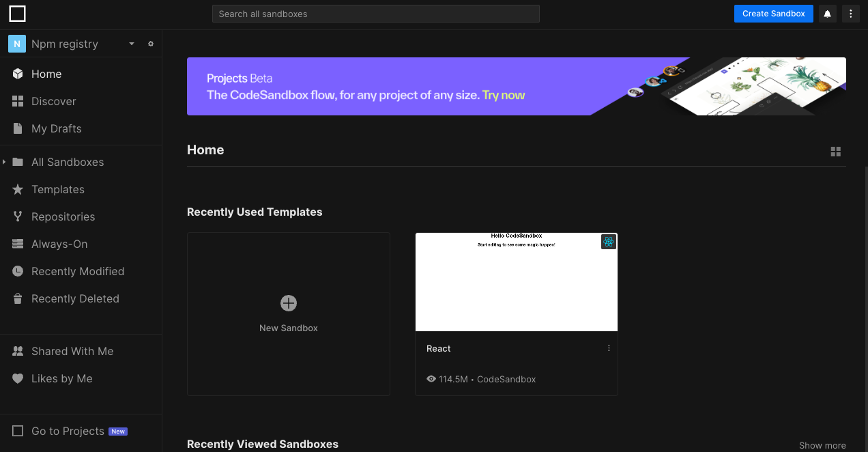
Task: Open Repositories in the sidebar
Action: (81, 216)
